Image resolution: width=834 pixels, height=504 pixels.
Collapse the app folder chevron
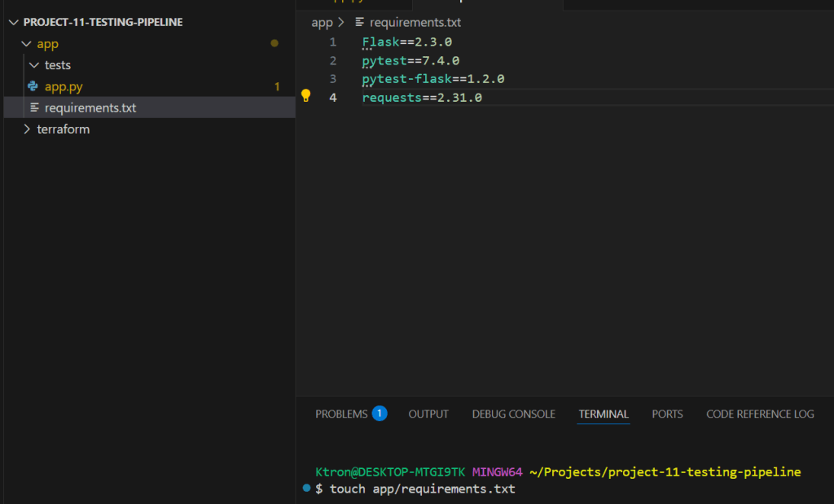coord(27,44)
